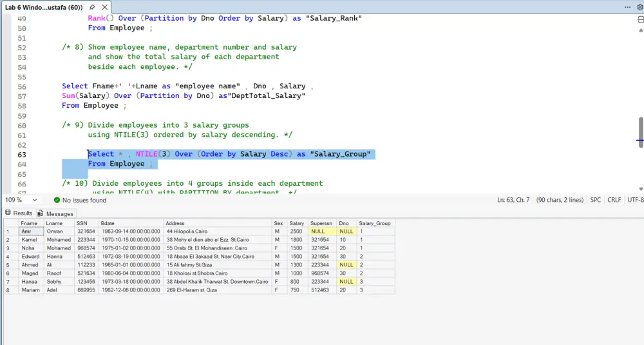Screen dimensions: 644x345
Task: Click the SSN column header
Action: coord(86,223)
